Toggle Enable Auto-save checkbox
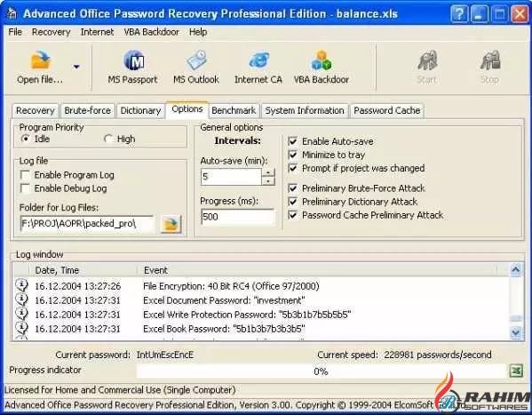 point(292,141)
